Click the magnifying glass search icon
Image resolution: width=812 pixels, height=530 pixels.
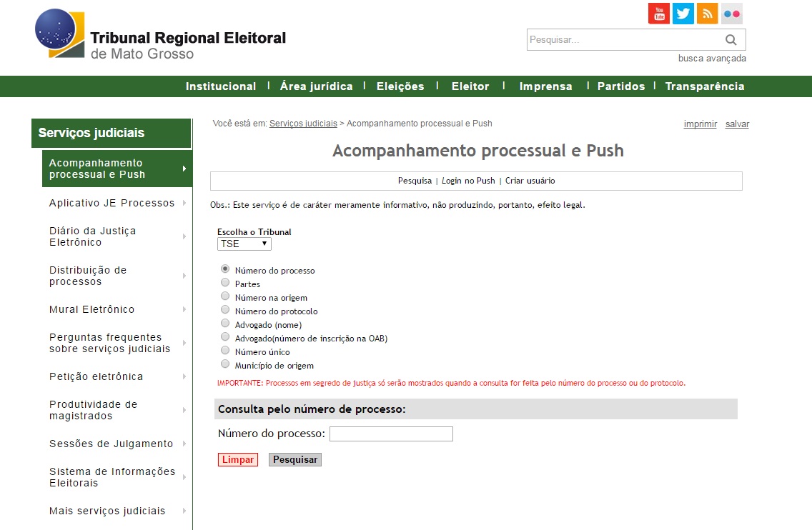[x=731, y=40]
